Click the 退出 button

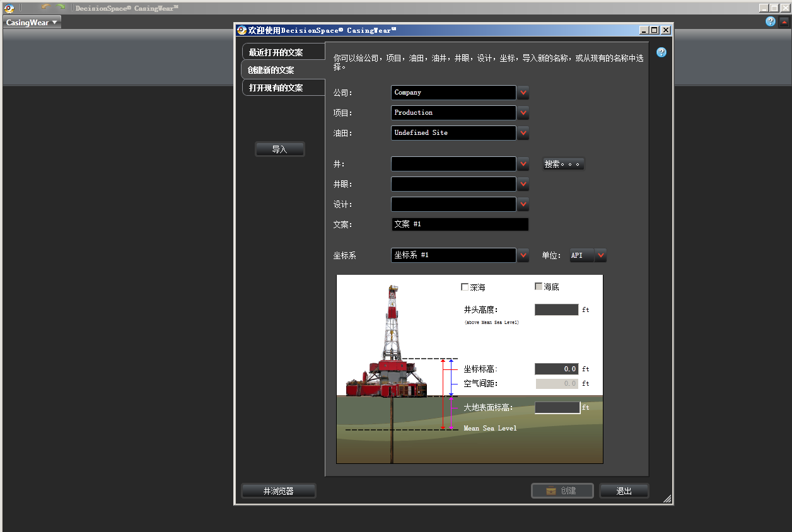pos(624,491)
